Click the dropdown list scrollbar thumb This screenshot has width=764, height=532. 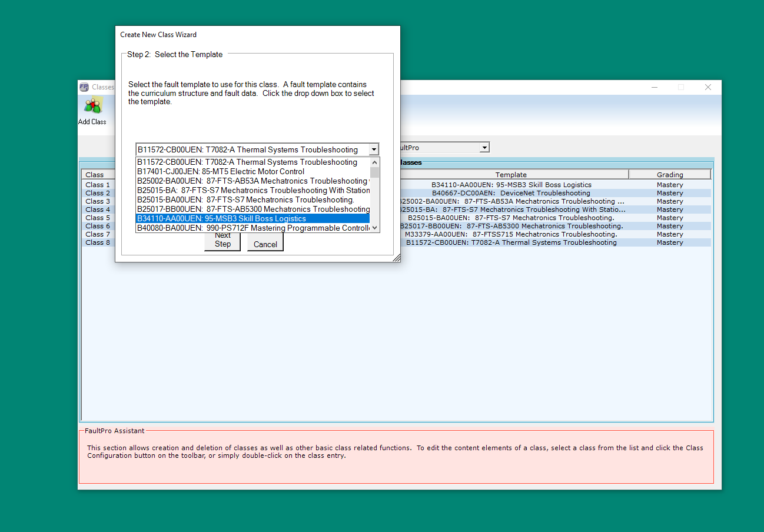point(374,172)
